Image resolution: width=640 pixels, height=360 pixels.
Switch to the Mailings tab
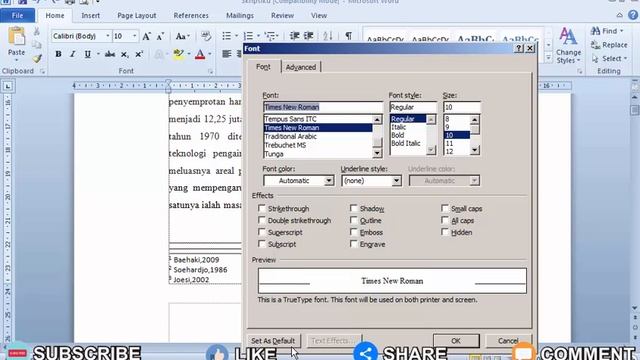coord(240,16)
